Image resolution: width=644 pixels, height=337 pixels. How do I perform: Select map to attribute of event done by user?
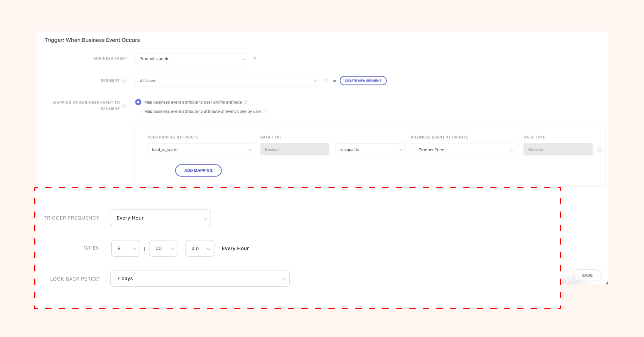pyautogui.click(x=138, y=111)
